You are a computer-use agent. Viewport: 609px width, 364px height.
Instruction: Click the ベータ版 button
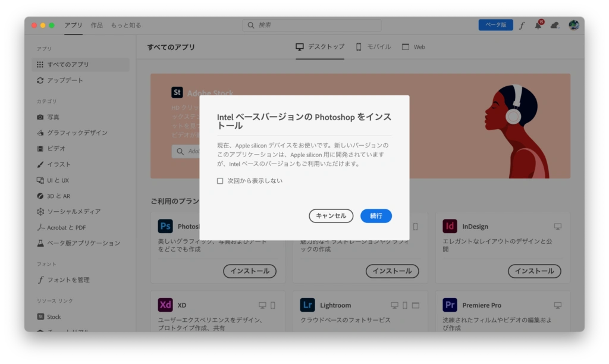pos(495,25)
